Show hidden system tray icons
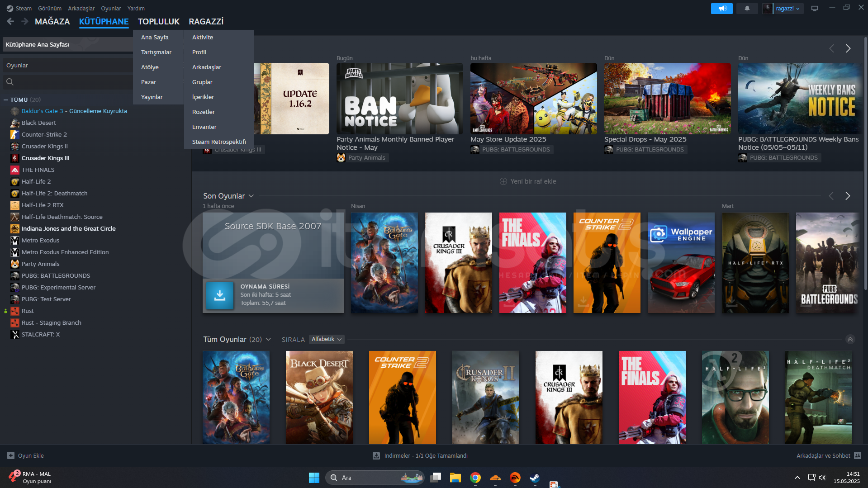Viewport: 868px width, 488px height. click(797, 478)
